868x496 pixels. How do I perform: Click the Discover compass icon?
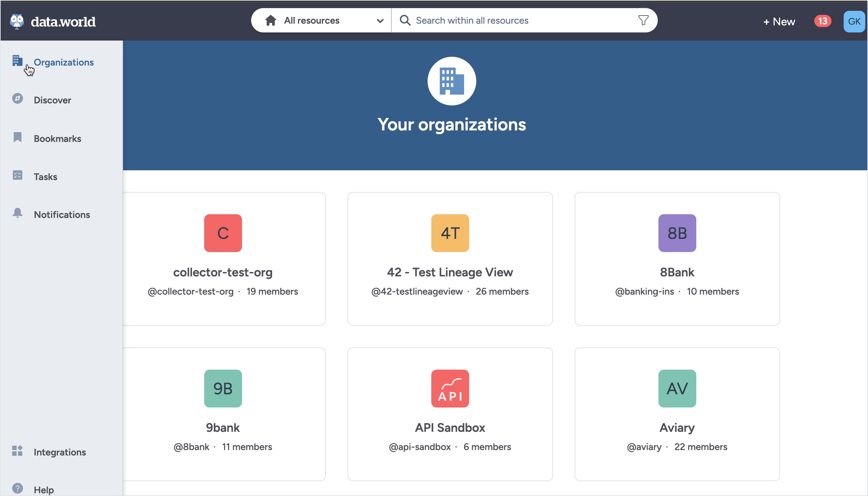(17, 98)
